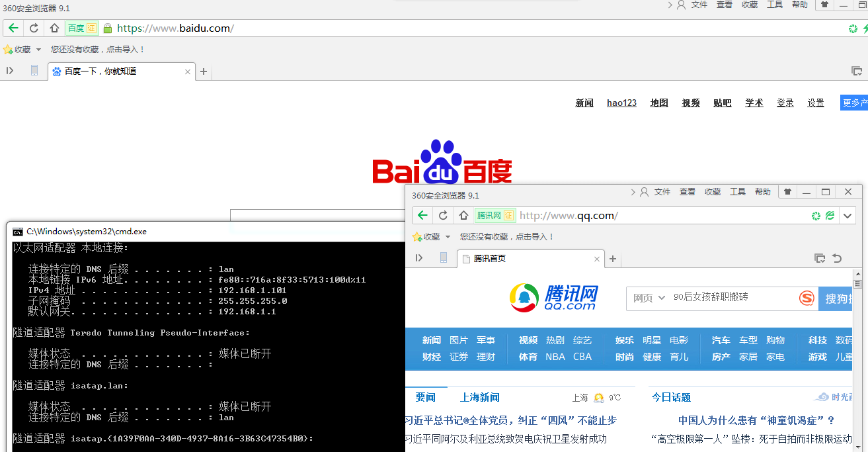Go back in the QQ browser window
Screen dimensions: 868x452
422,215
